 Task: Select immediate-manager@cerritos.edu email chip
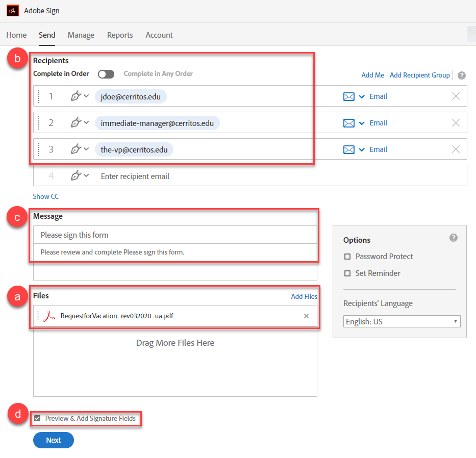tap(157, 123)
